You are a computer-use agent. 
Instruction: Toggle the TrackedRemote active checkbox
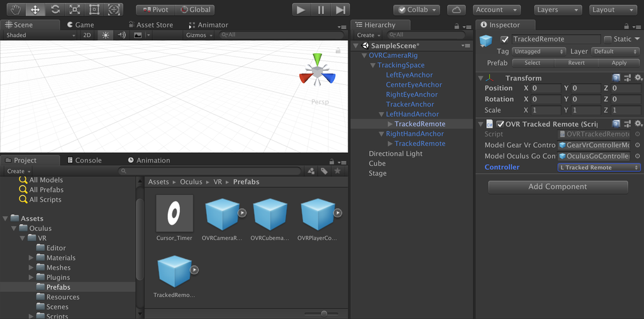505,40
